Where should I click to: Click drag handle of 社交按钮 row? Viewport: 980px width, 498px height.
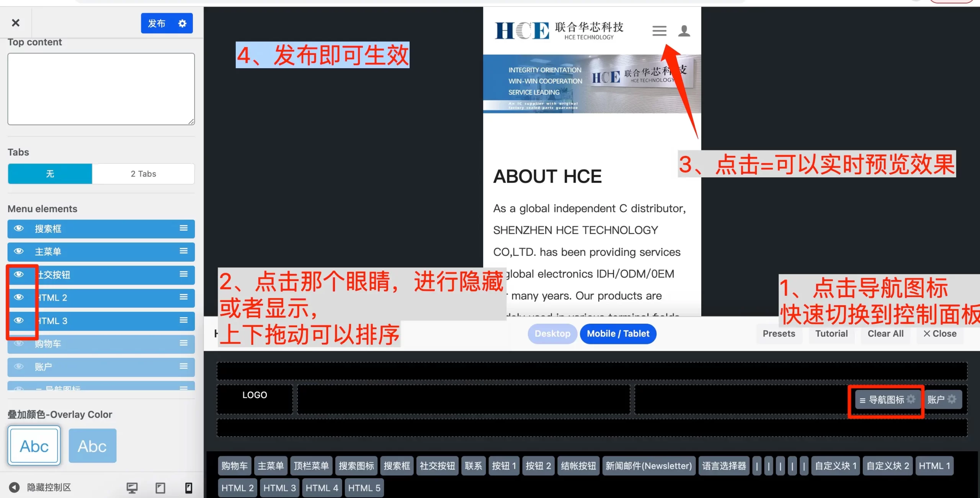(184, 274)
